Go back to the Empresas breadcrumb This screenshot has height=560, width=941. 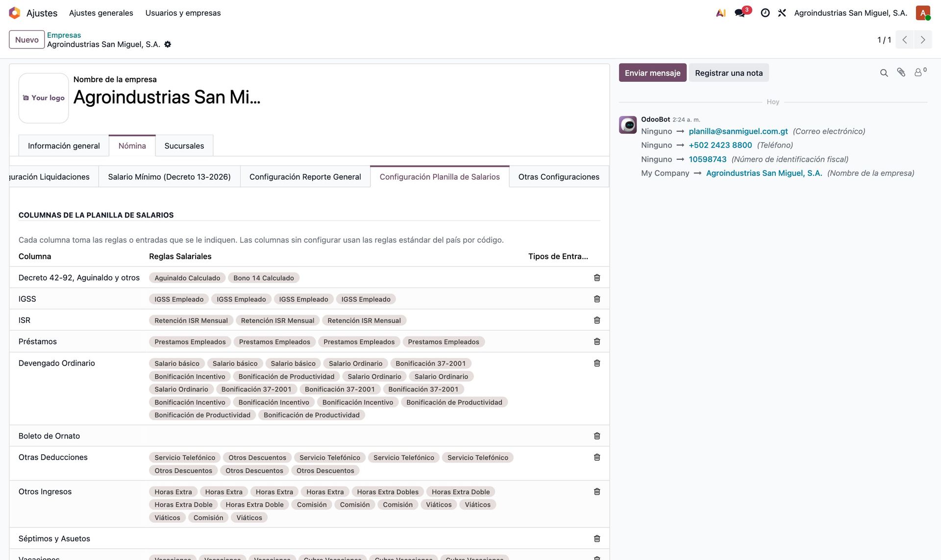(64, 35)
